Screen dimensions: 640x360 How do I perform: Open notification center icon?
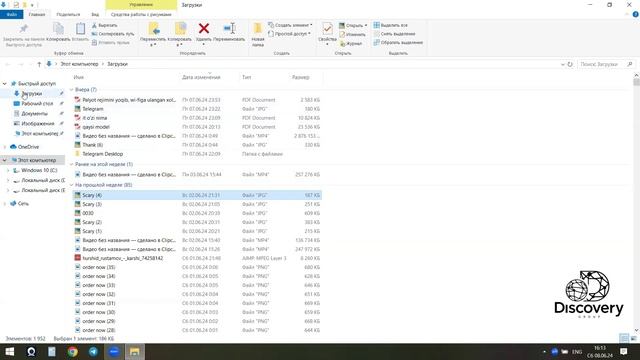pyautogui.click(x=624, y=351)
